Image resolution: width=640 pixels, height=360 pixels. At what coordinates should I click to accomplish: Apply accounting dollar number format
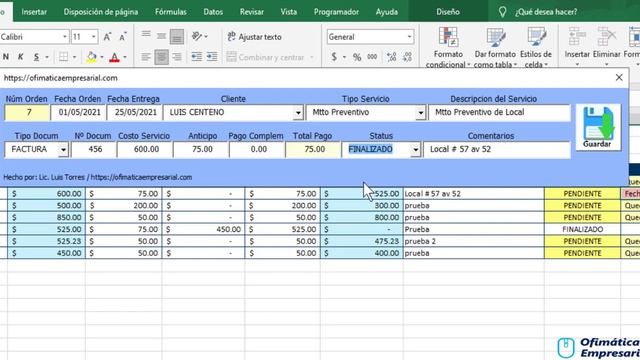(334, 57)
